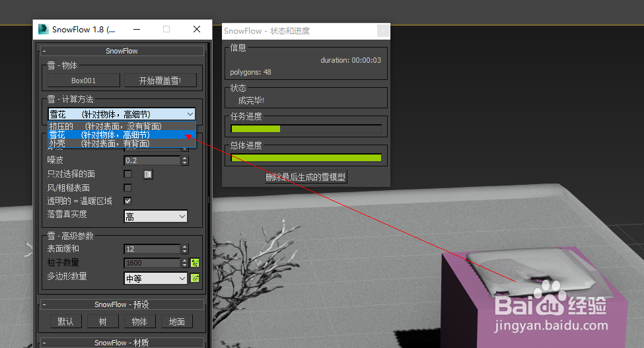Toggle the 风/粗糙表面 checkbox

pyautogui.click(x=127, y=188)
